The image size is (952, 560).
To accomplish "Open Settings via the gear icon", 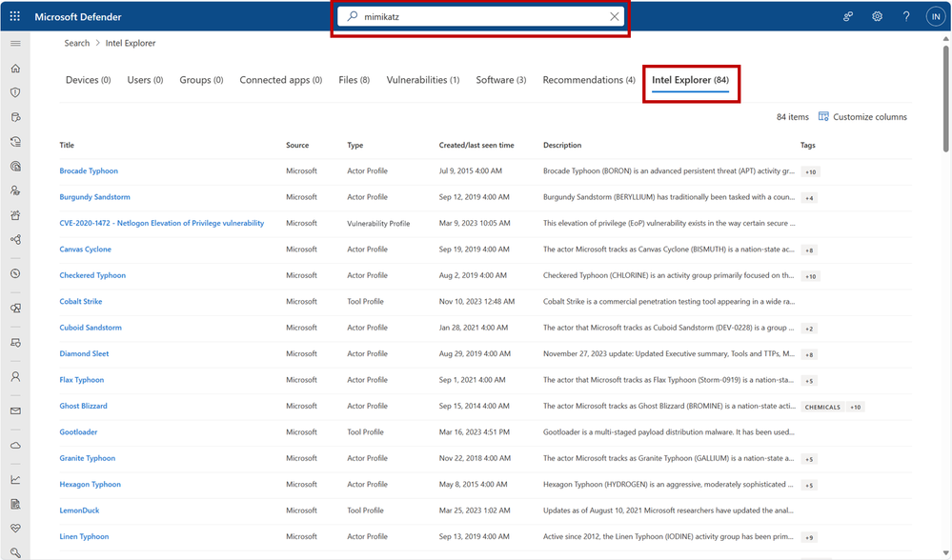I will [x=877, y=16].
